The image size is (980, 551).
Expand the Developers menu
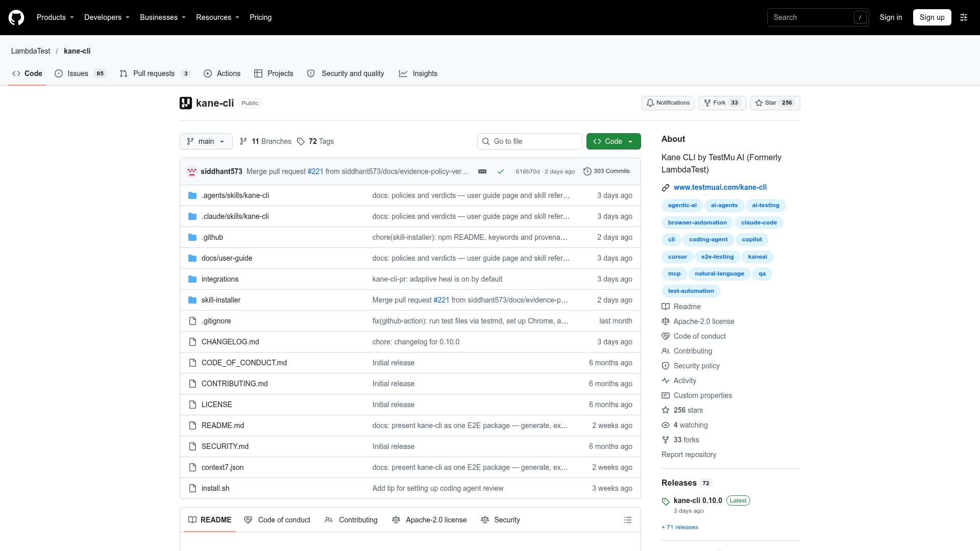click(107, 17)
